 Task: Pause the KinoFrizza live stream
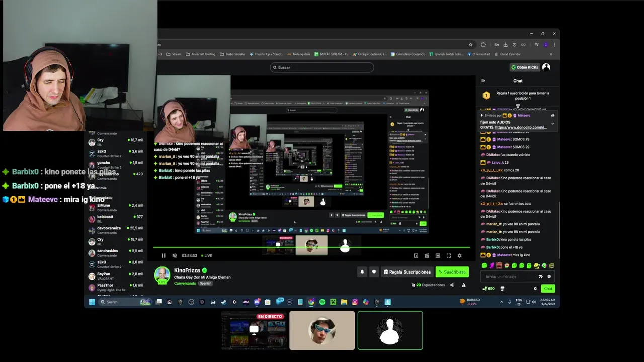click(164, 256)
